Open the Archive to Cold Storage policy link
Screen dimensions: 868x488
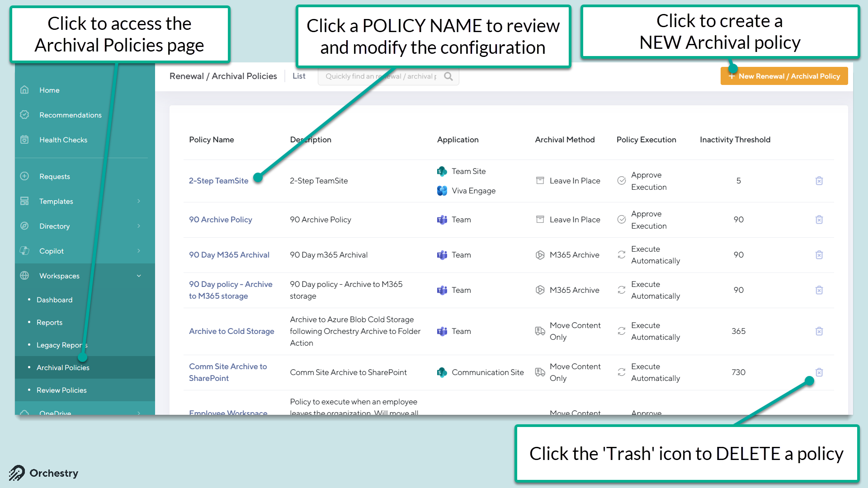tap(231, 331)
